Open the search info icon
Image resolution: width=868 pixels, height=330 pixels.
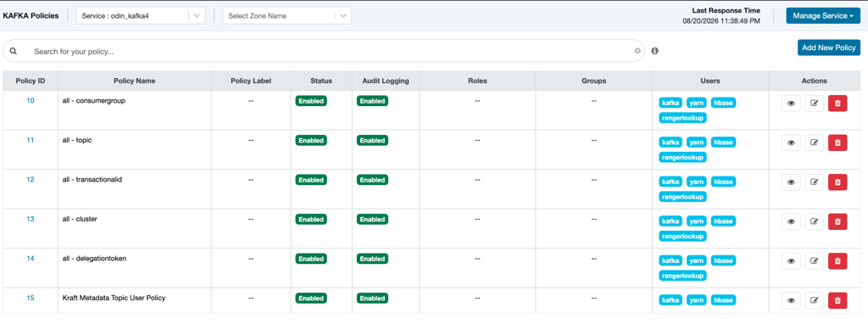tap(655, 51)
